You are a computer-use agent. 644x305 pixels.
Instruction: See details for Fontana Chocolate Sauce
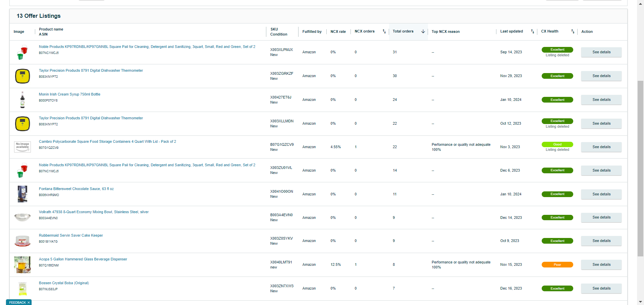601,194
